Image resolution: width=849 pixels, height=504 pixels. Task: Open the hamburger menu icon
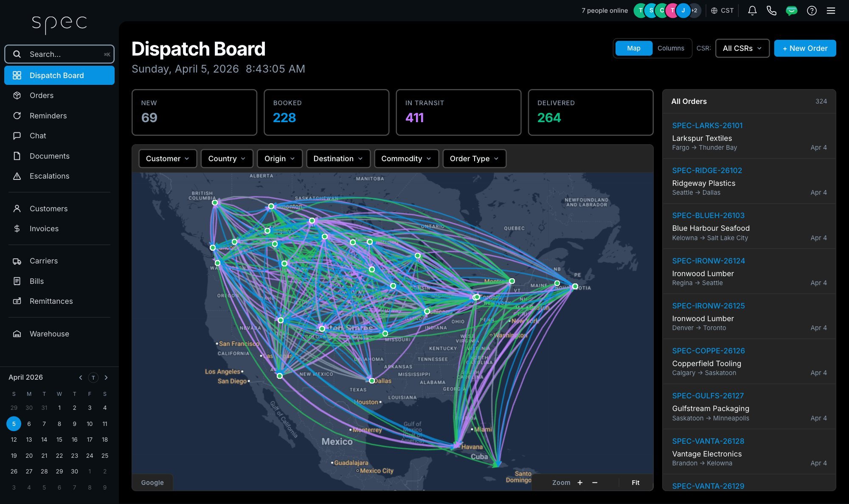[x=831, y=11]
